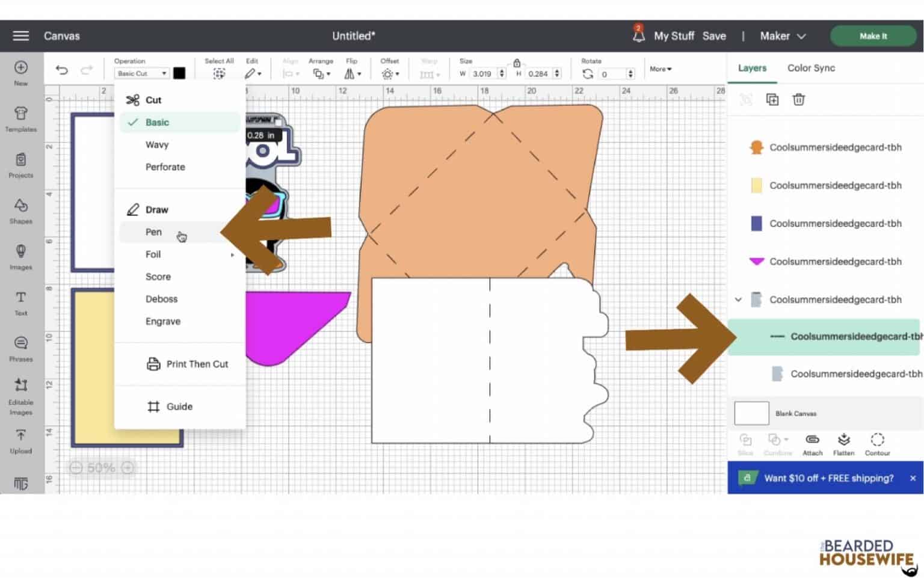Expand the Foil submenu arrow
This screenshot has width=924, height=587.
(x=232, y=255)
